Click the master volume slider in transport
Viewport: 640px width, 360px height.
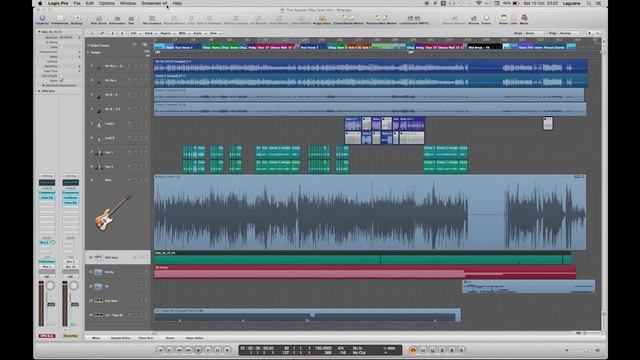click(582, 350)
